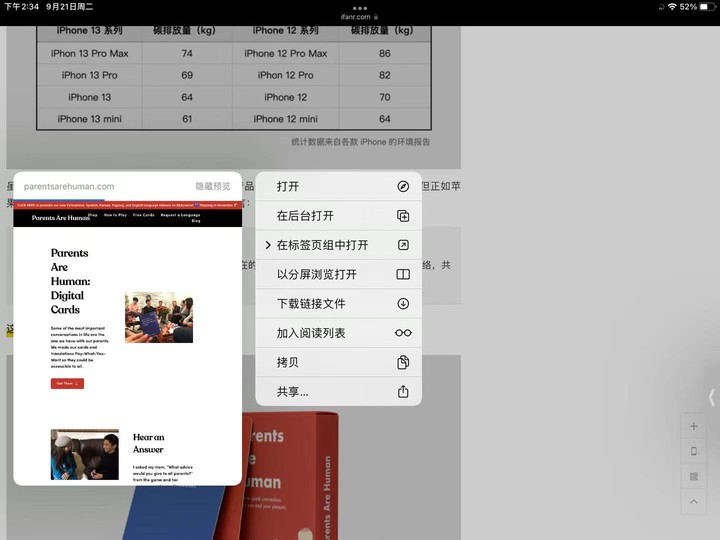
Task: Tap the open-in-background icon
Action: pyautogui.click(x=403, y=216)
